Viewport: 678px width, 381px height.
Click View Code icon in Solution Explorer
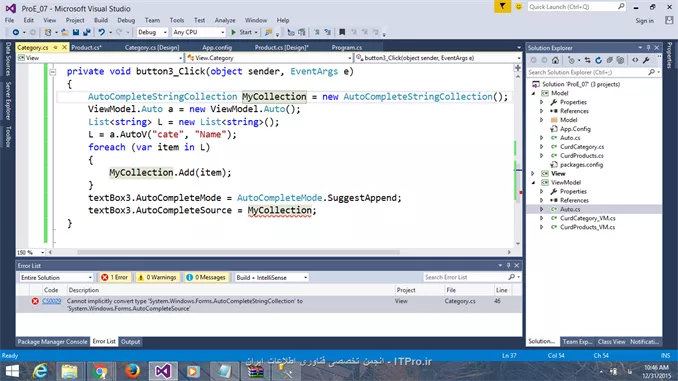point(635,61)
